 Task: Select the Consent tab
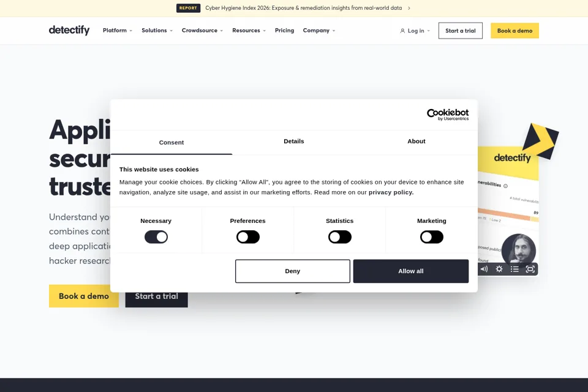coord(171,143)
